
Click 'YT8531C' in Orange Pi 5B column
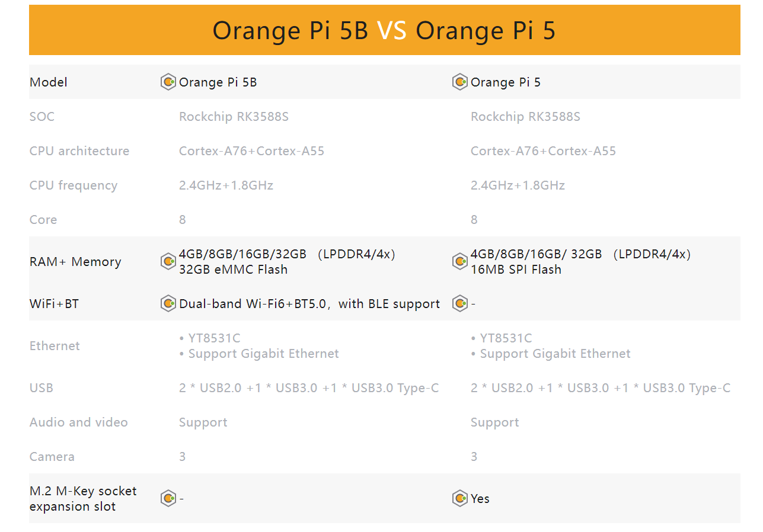coord(214,338)
